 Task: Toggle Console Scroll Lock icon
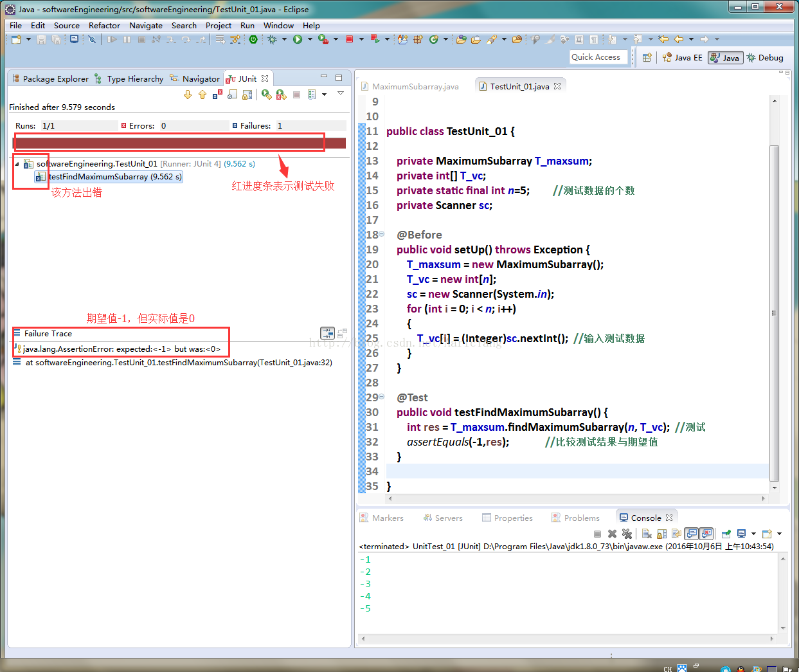[x=661, y=534]
